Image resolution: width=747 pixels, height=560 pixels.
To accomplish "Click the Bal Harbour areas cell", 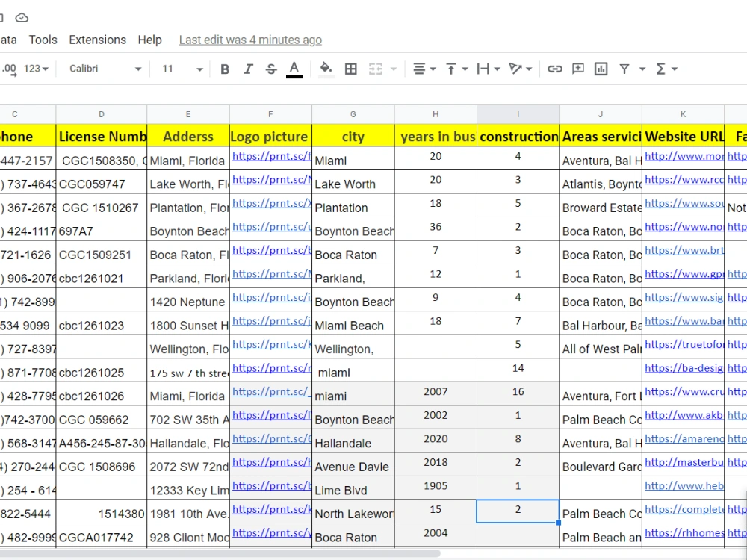I will pyautogui.click(x=601, y=323).
